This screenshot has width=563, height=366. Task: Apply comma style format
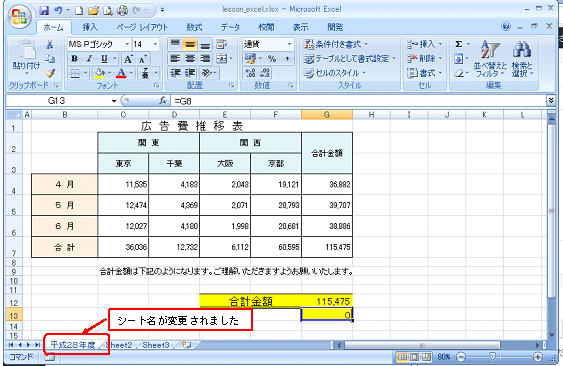point(287,59)
